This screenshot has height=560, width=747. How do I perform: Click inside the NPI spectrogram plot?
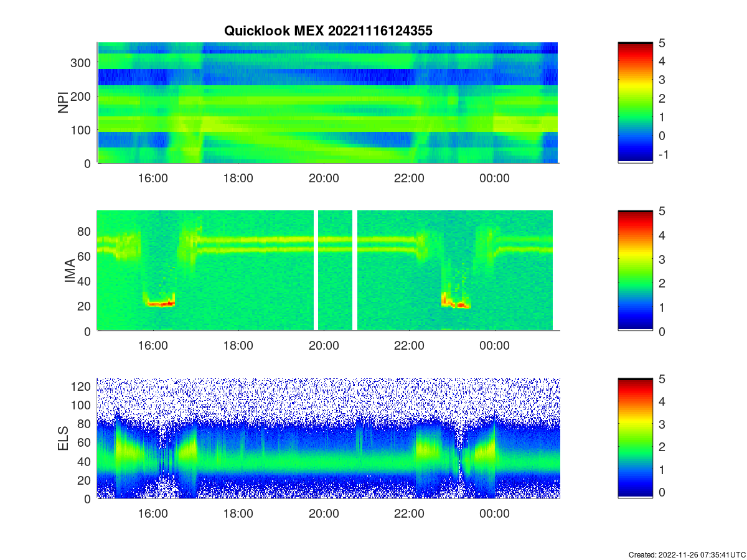pos(327,103)
